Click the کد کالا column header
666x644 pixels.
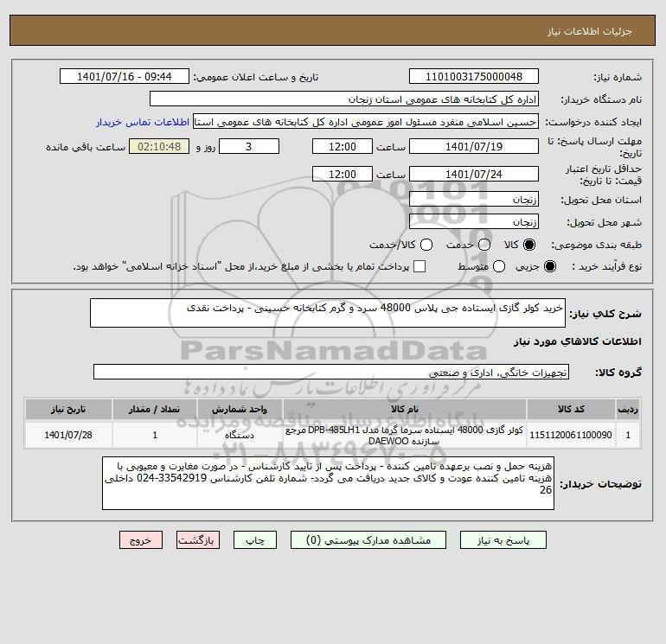tap(571, 409)
